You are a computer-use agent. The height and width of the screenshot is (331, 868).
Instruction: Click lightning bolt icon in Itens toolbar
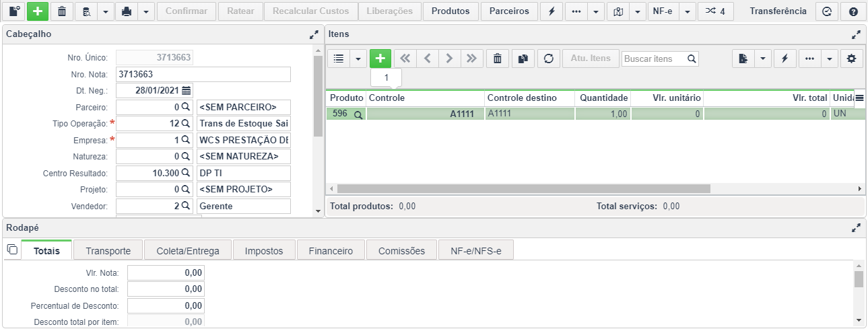click(x=784, y=59)
